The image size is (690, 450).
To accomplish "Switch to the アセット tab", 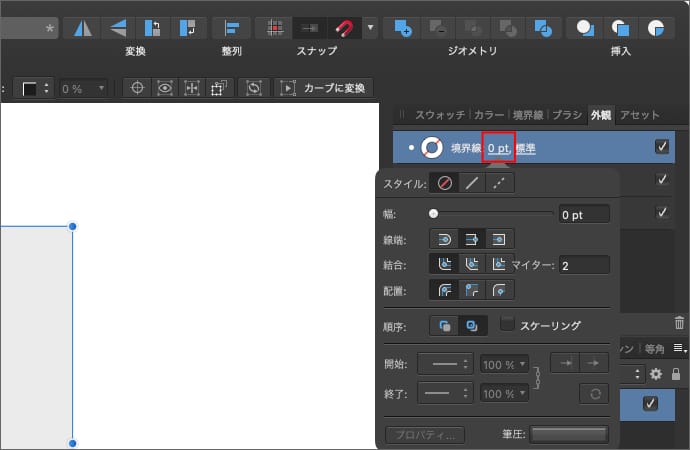I will pyautogui.click(x=640, y=114).
